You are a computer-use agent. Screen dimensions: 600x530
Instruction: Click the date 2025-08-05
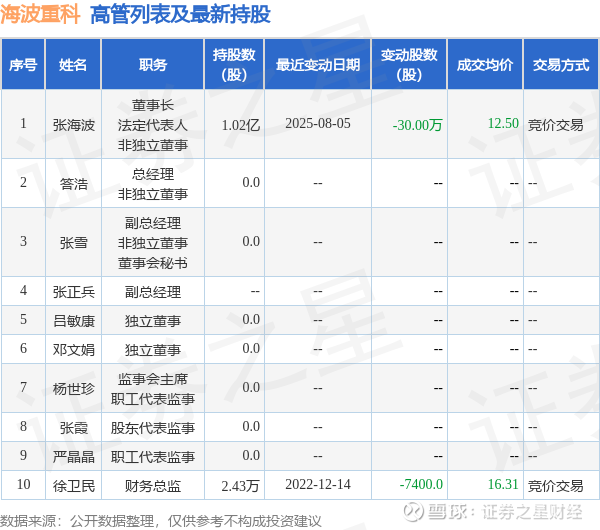coord(318,123)
